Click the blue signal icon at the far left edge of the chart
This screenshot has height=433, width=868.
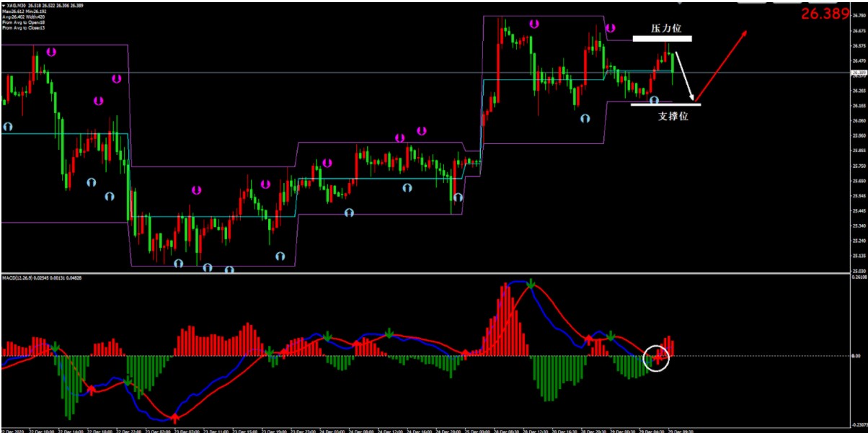[7, 127]
